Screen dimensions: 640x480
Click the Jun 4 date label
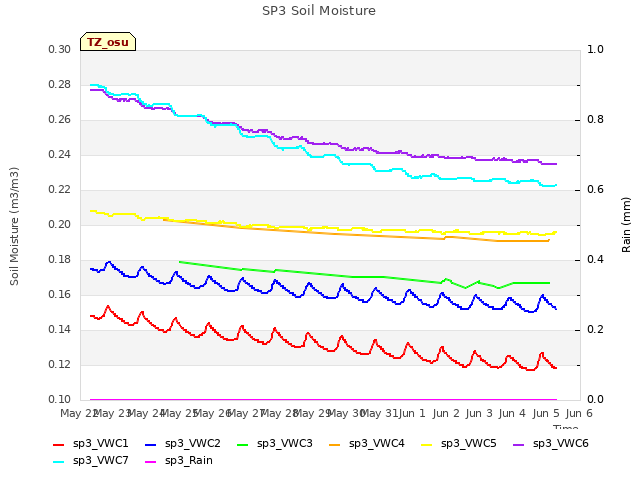pyautogui.click(x=512, y=413)
